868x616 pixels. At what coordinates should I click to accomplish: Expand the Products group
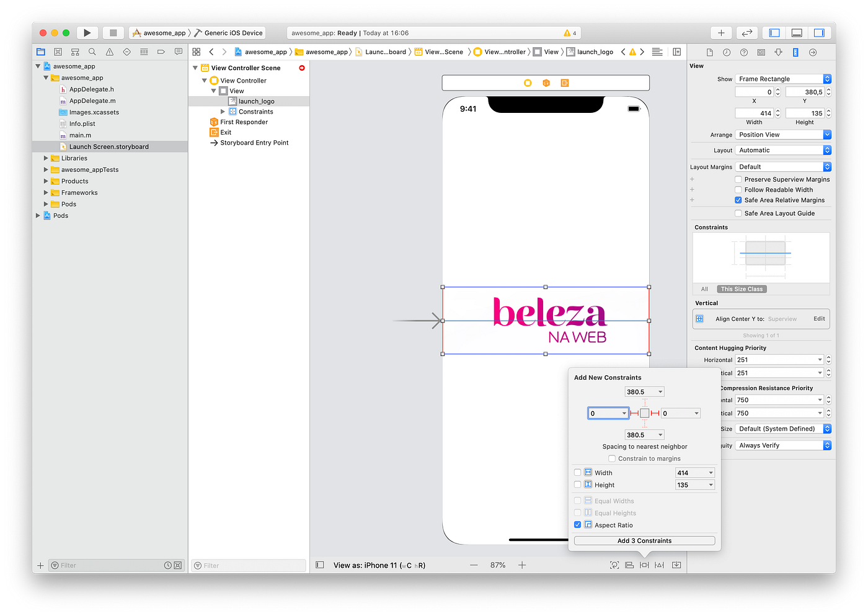tap(45, 181)
